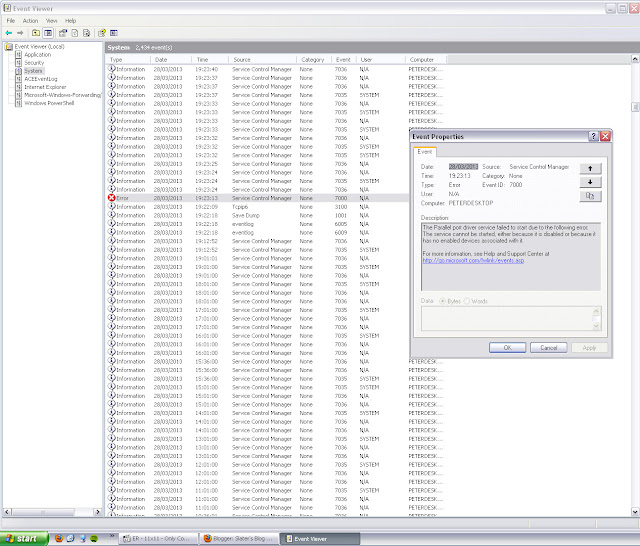Click inside the event Description text box
This screenshot has height=546, width=640.
[x=511, y=257]
